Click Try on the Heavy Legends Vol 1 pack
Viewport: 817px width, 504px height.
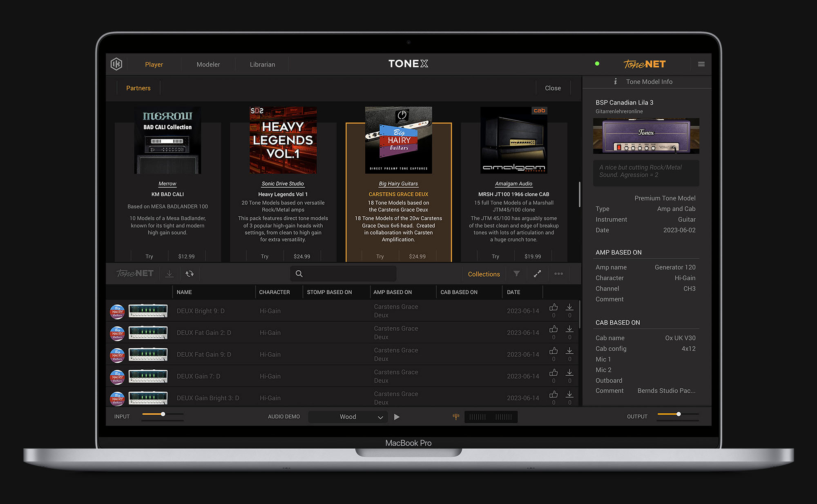coord(265,256)
